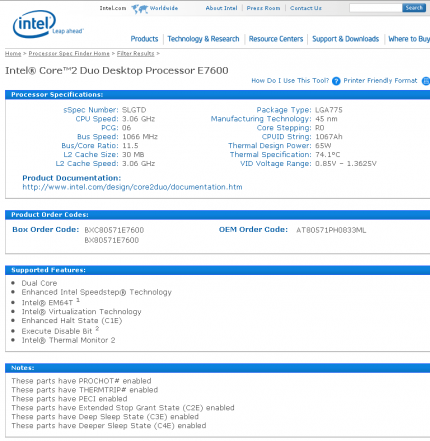430x441 pixels.
Task: Open the Technology & Research menu
Action: tap(203, 39)
